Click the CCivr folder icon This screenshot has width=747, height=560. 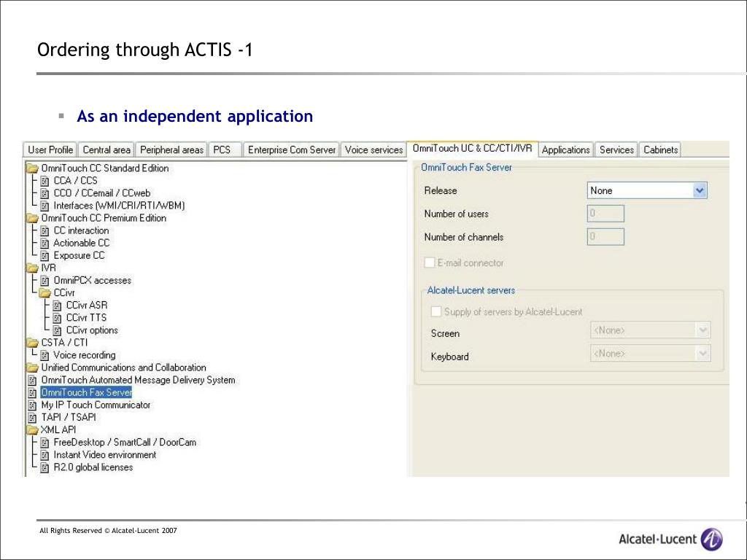44,293
